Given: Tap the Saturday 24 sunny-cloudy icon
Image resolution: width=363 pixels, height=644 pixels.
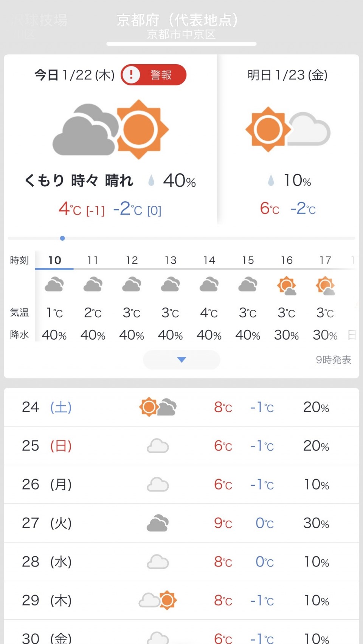Looking at the screenshot, I should [x=158, y=407].
